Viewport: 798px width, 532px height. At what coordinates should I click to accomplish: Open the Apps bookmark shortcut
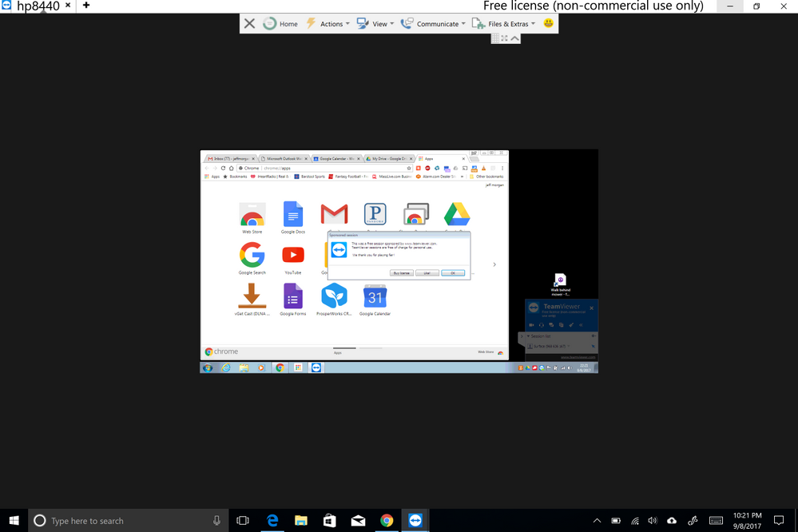pyautogui.click(x=212, y=177)
